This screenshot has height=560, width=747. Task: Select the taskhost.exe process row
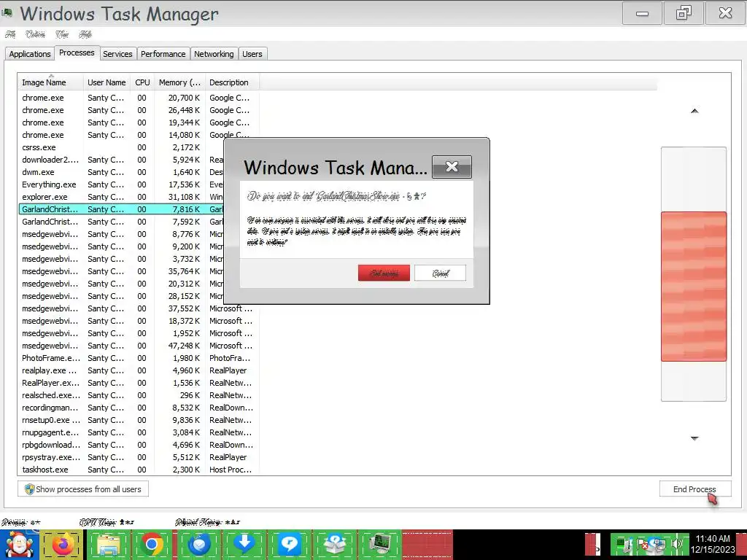138,469
